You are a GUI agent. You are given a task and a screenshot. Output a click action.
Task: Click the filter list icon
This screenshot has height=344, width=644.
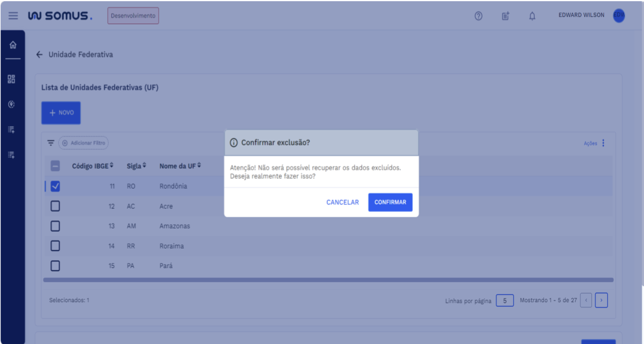(x=51, y=143)
